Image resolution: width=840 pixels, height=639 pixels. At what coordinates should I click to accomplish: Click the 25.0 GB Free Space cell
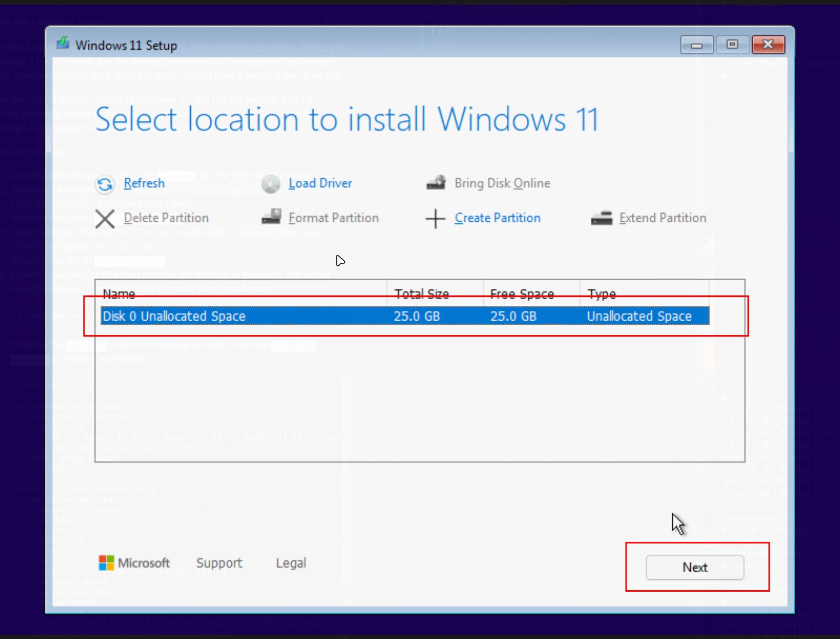514,316
